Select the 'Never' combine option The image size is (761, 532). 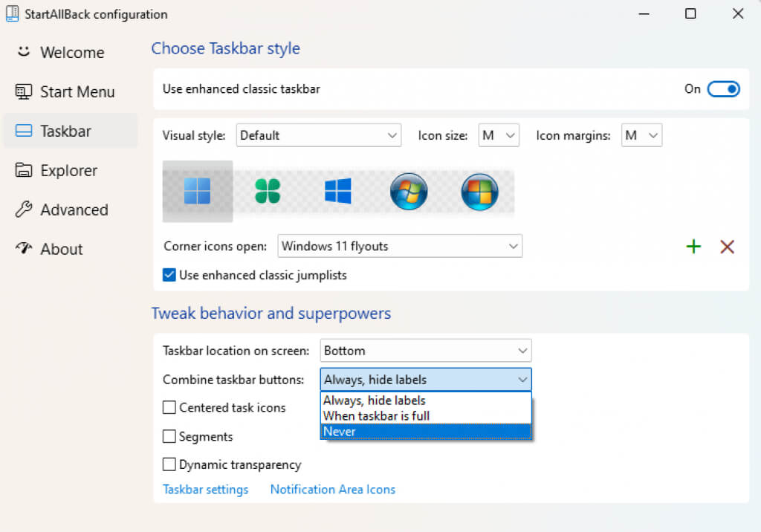[426, 432]
